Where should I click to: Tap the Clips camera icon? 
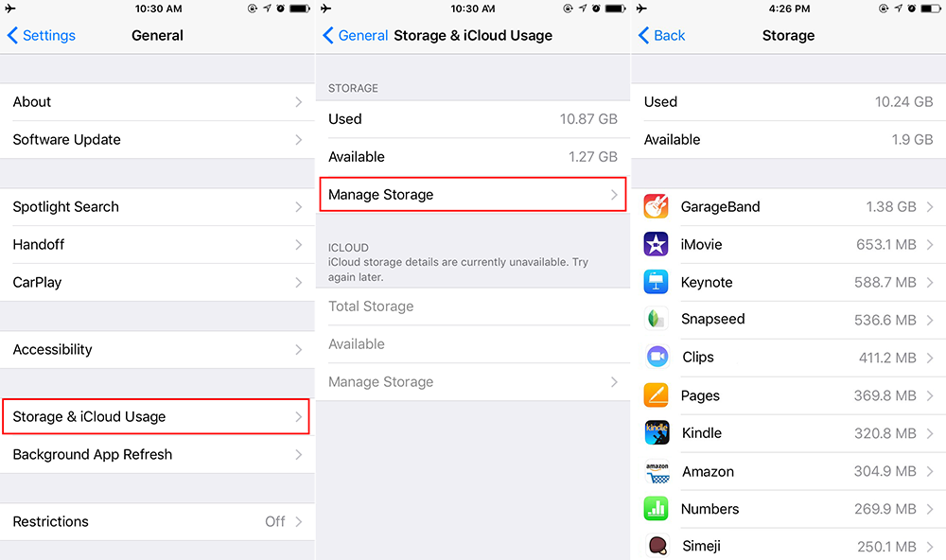657,358
